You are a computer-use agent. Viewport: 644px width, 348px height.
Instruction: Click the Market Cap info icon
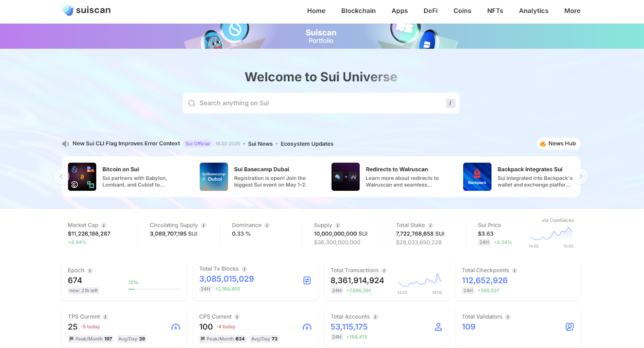tap(104, 225)
